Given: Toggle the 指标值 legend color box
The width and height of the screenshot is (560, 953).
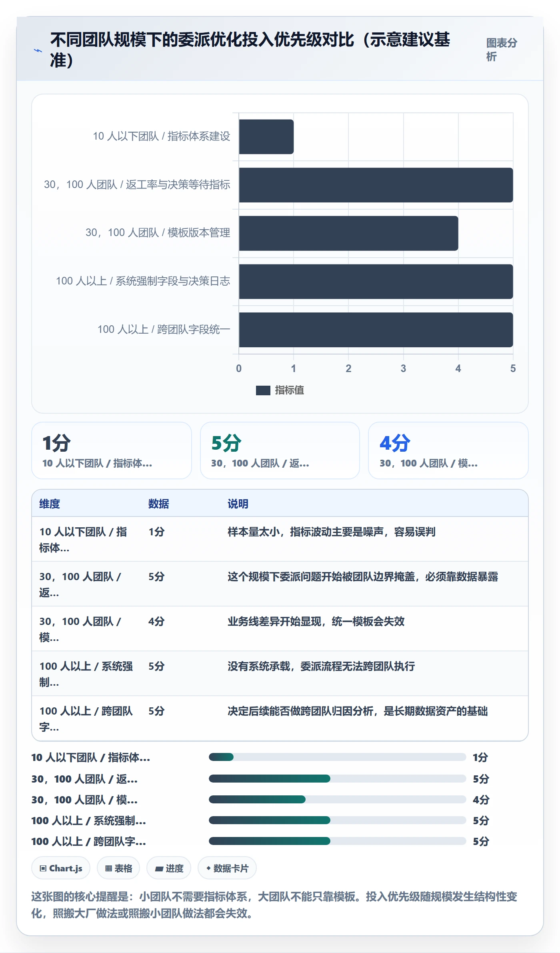Looking at the screenshot, I should point(263,390).
